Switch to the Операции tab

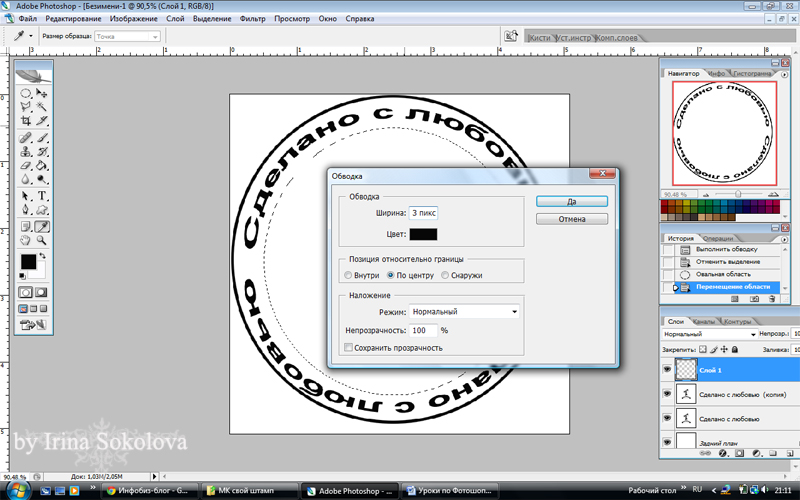(717, 239)
